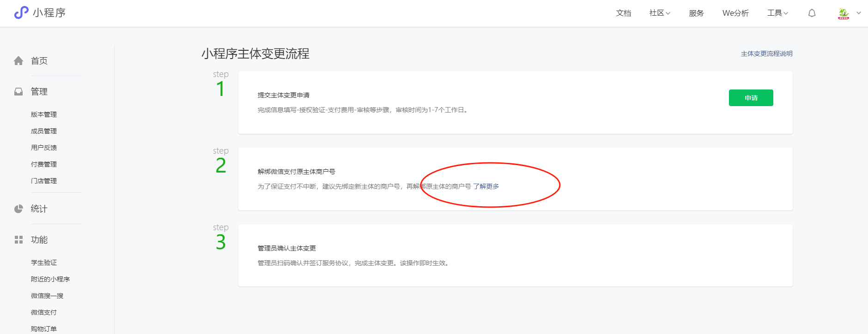Open 微信支付 in the sidebar
Screen dimensions: 868x334
click(44, 312)
